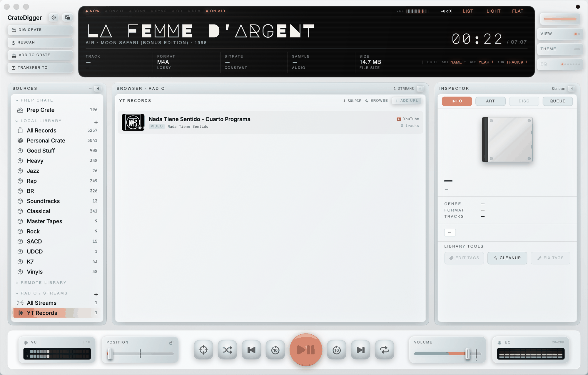Screen dimensions: 588x375
Task: Click the ADD URL button
Action: [406, 101]
